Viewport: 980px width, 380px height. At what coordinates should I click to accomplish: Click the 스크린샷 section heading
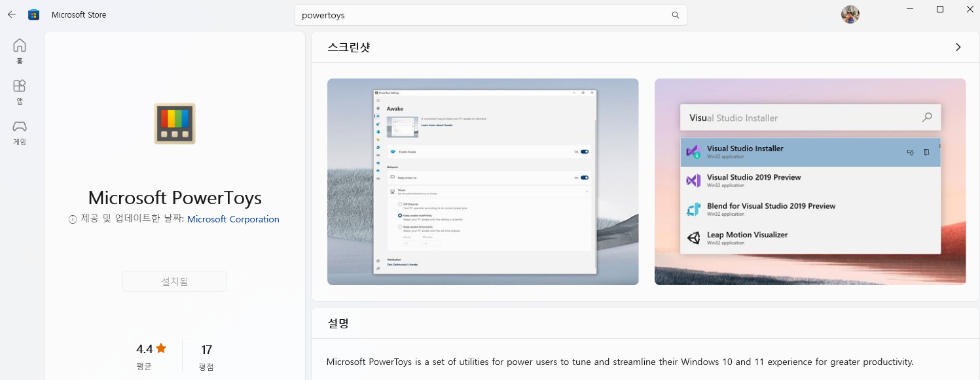click(349, 47)
